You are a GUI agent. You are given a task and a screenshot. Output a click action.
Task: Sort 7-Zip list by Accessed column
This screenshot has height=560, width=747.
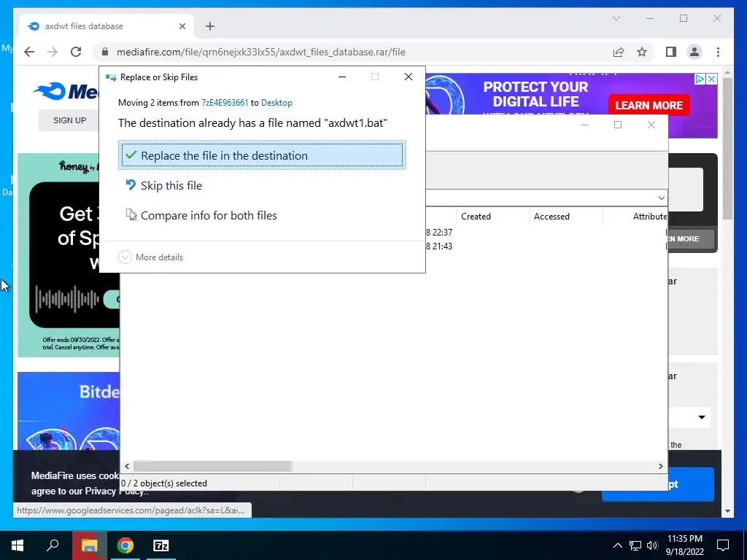click(x=565, y=216)
